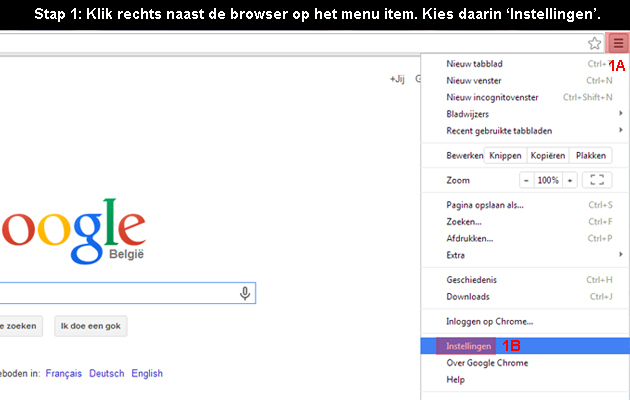The height and width of the screenshot is (400, 630).
Task: Click the Zoom label in menu
Action: point(458,180)
